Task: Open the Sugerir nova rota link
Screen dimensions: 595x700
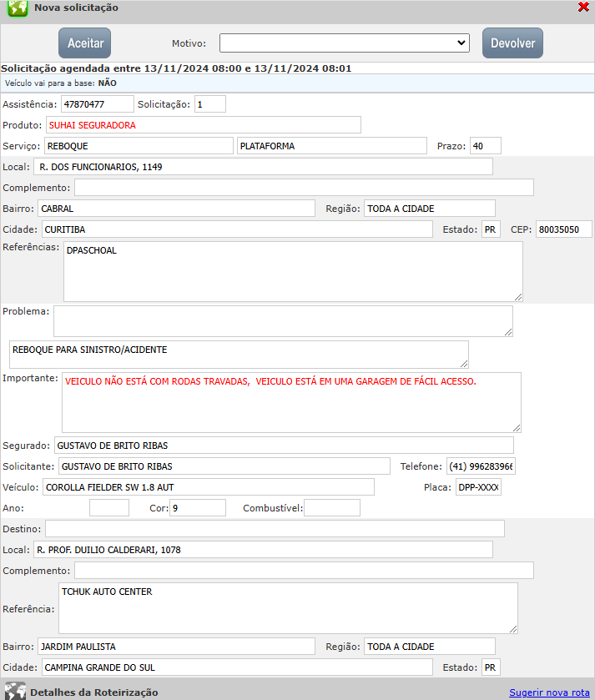Action: [x=549, y=692]
